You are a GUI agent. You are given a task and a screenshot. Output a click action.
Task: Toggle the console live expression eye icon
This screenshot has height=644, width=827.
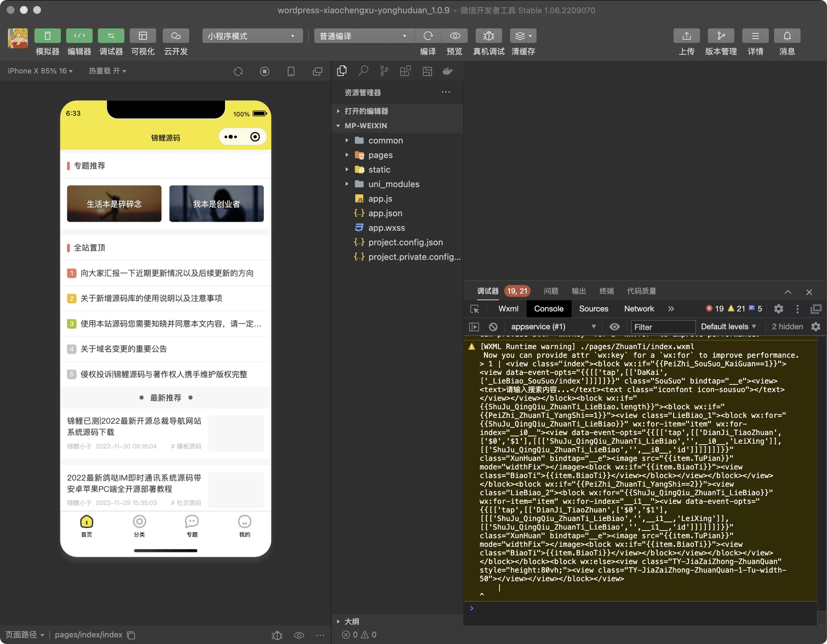[615, 327]
